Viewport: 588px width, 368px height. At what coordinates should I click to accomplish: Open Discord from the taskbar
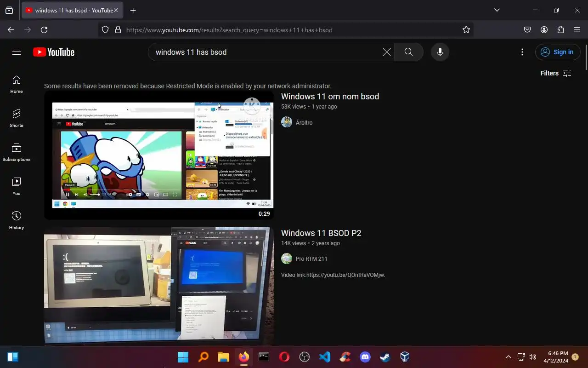[365, 356]
